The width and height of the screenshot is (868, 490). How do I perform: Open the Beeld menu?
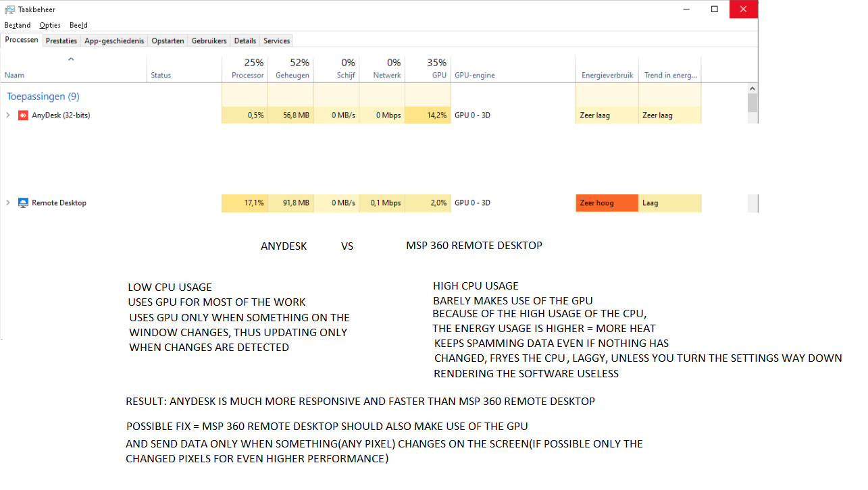coord(78,25)
